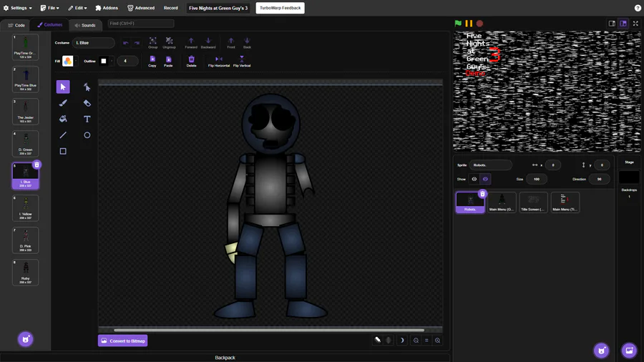Expand the File menu

[x=49, y=8]
